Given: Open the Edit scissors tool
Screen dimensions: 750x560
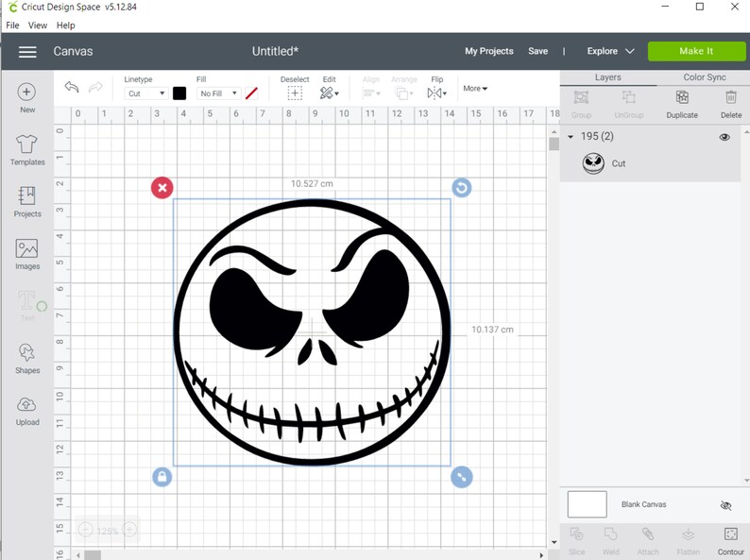Looking at the screenshot, I should (x=329, y=93).
